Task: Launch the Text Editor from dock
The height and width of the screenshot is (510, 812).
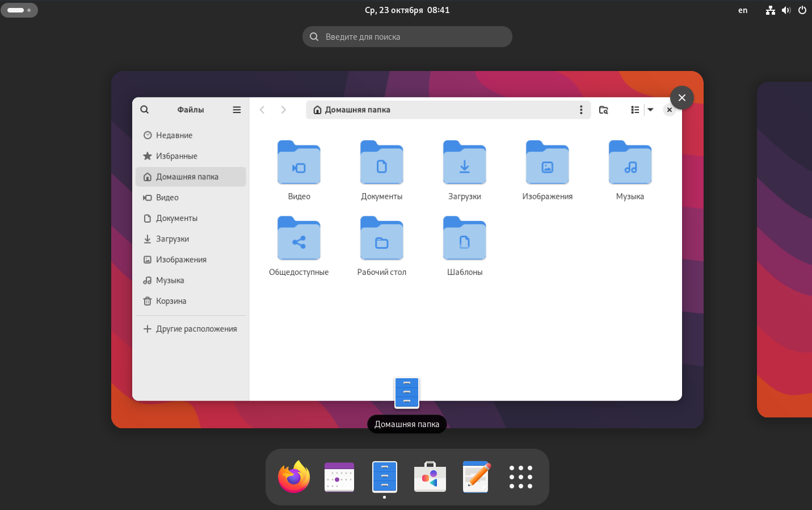Action: click(x=476, y=477)
